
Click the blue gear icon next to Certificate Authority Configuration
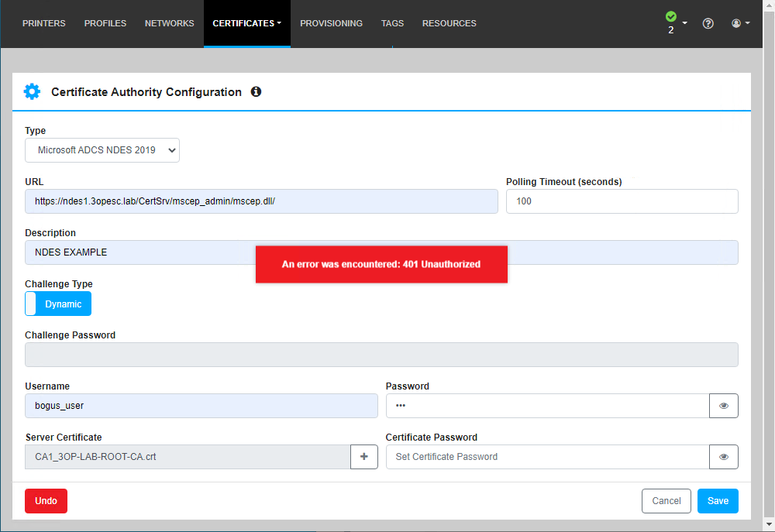pyautogui.click(x=32, y=91)
